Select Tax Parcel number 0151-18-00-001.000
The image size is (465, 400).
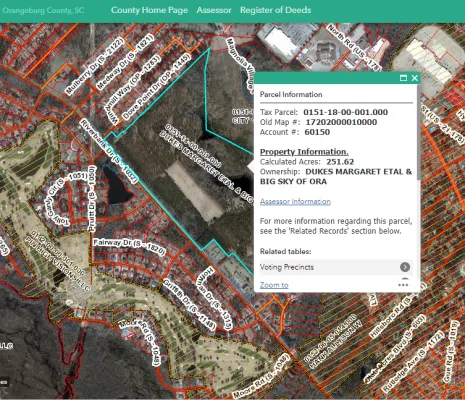coord(345,112)
